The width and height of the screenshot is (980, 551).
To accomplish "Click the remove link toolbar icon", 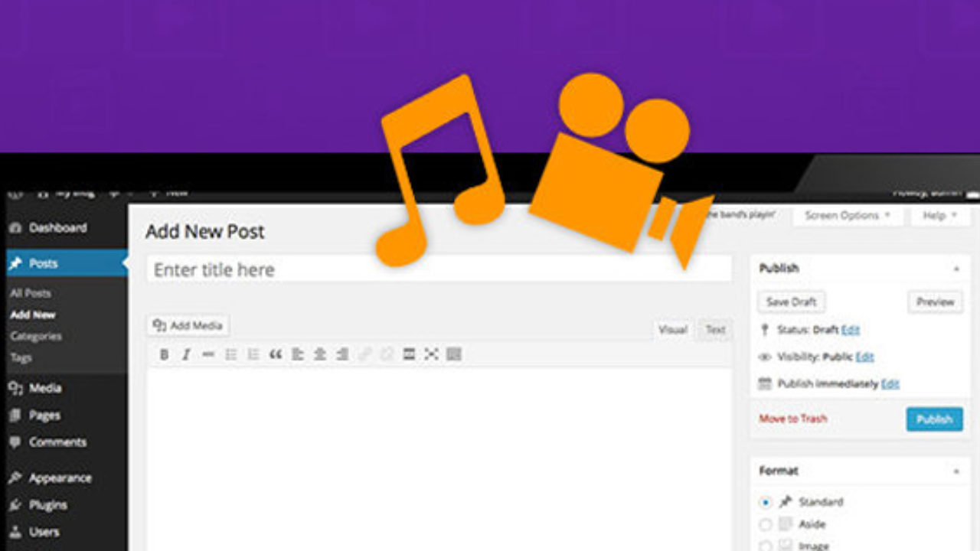I will (387, 354).
